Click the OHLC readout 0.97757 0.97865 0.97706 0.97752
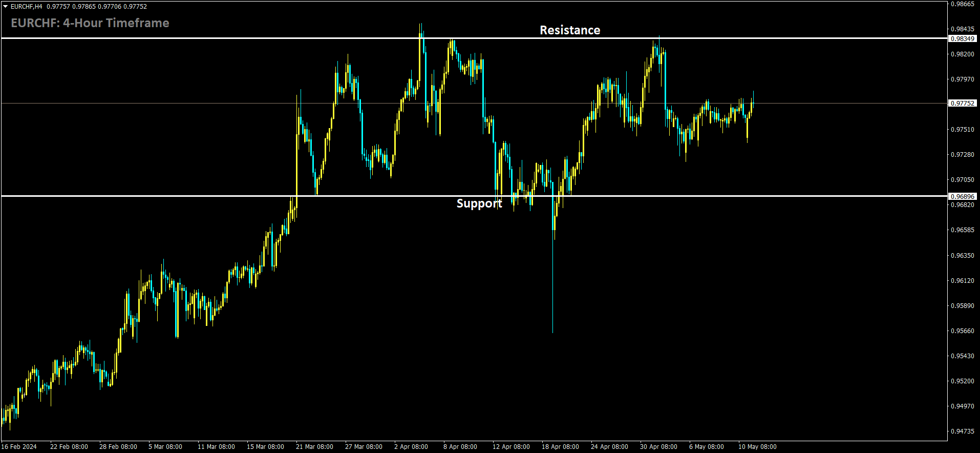 (x=97, y=7)
